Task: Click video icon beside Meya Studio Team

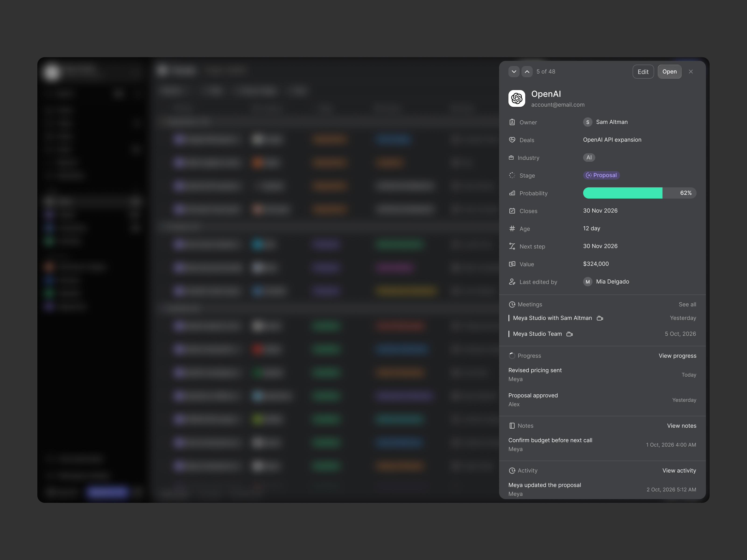Action: point(569,334)
